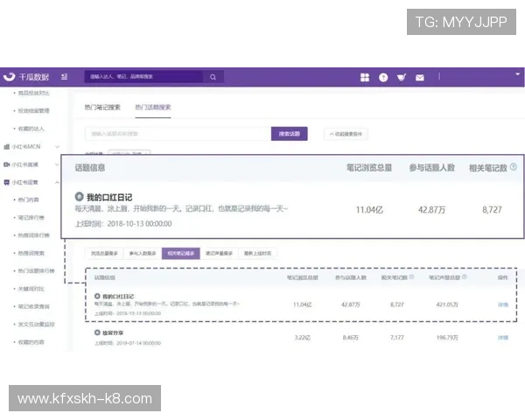The height and width of the screenshot is (420, 525).
Task: Sort by 参与人数最多
Action: point(143,253)
